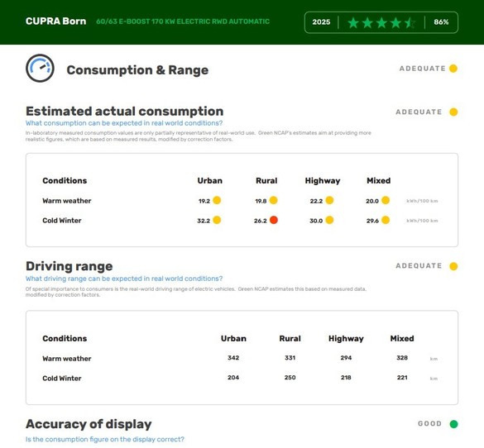The height and width of the screenshot is (448, 484).
Task: Click the yellow dot next to 22.2 highway warm
Action: pos(329,200)
